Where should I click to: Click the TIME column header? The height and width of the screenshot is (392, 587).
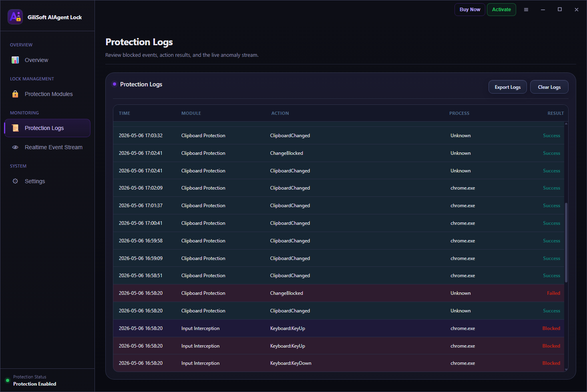coord(125,113)
